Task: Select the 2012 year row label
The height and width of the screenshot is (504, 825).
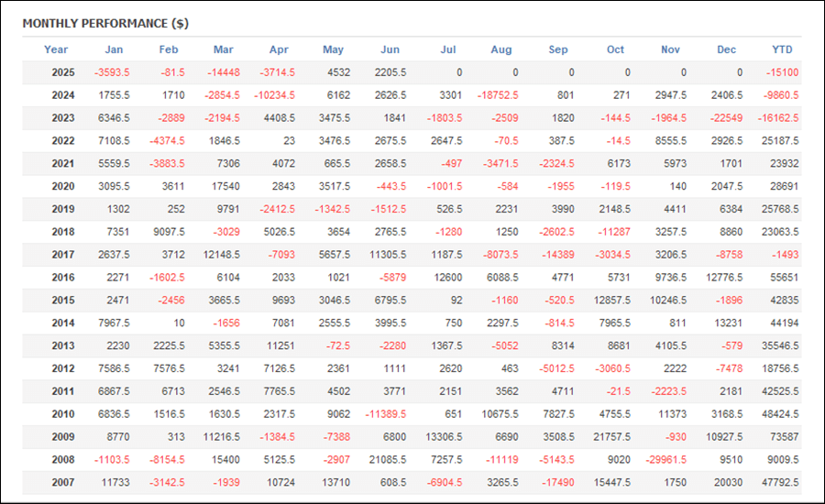Action: pos(63,368)
